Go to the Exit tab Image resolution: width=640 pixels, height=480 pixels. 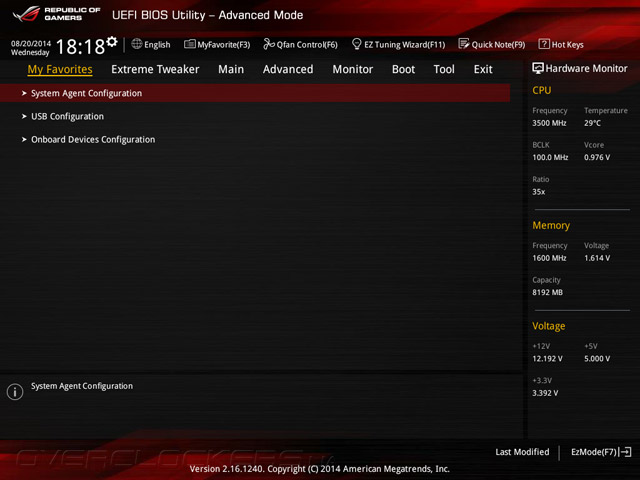coord(483,69)
